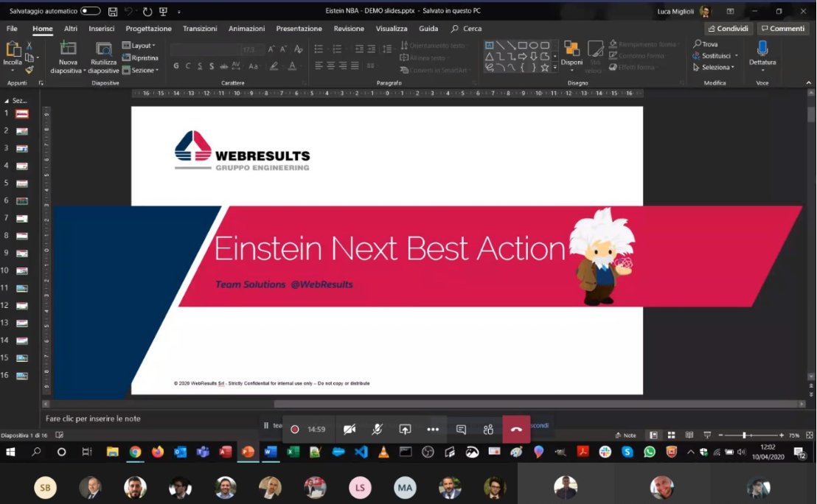Click the Dettatura microphone icon
Viewport: 817px width, 504px height.
point(762,49)
